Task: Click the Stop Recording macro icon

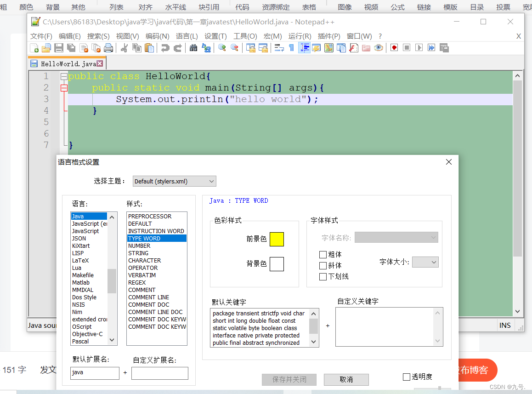Action: click(407, 48)
